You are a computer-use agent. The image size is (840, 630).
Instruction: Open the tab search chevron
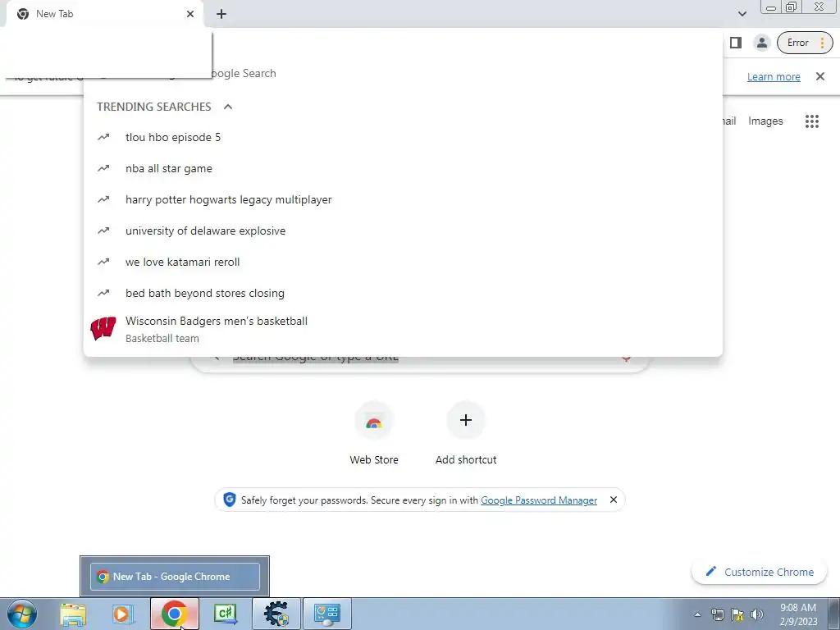pyautogui.click(x=742, y=14)
